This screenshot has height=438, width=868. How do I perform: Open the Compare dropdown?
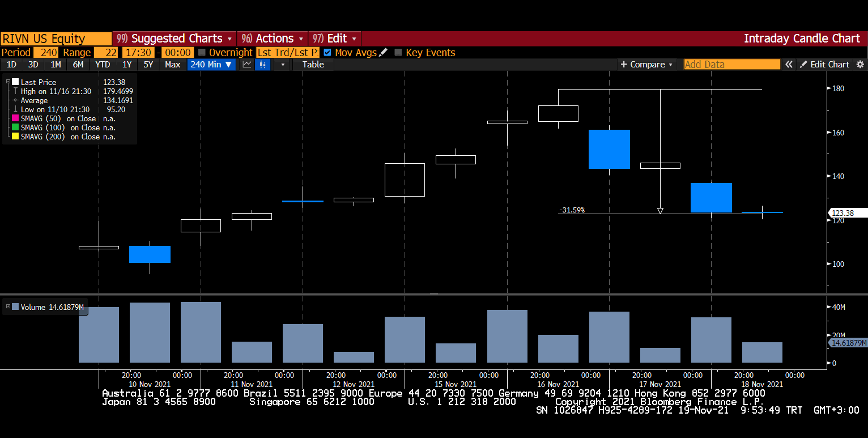point(646,65)
